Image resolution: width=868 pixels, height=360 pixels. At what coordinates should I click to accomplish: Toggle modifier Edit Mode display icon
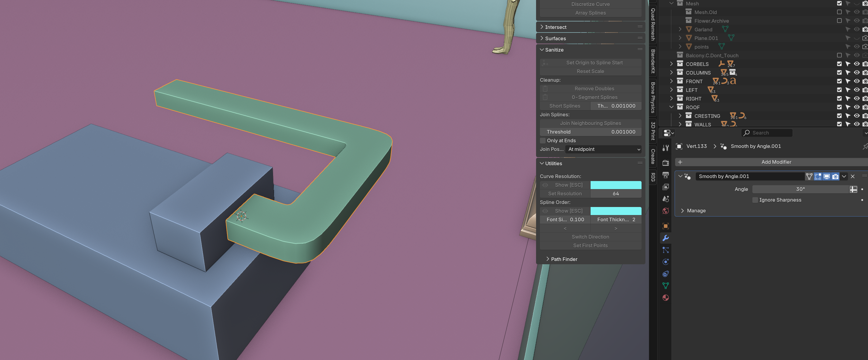[818, 177]
